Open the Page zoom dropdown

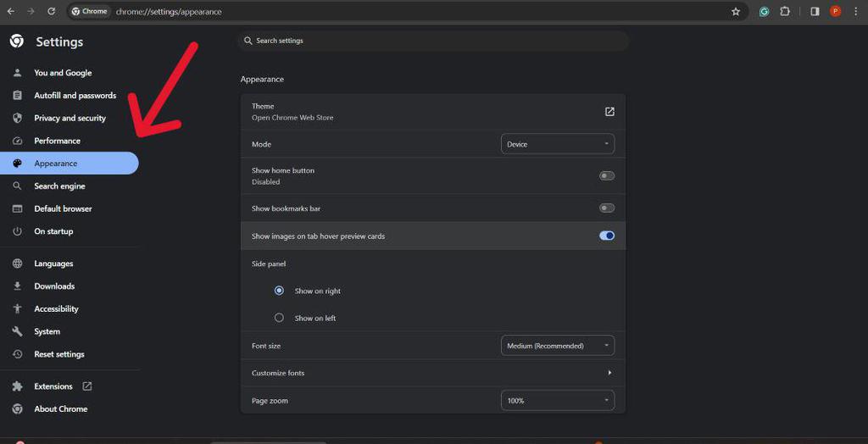[558, 401]
